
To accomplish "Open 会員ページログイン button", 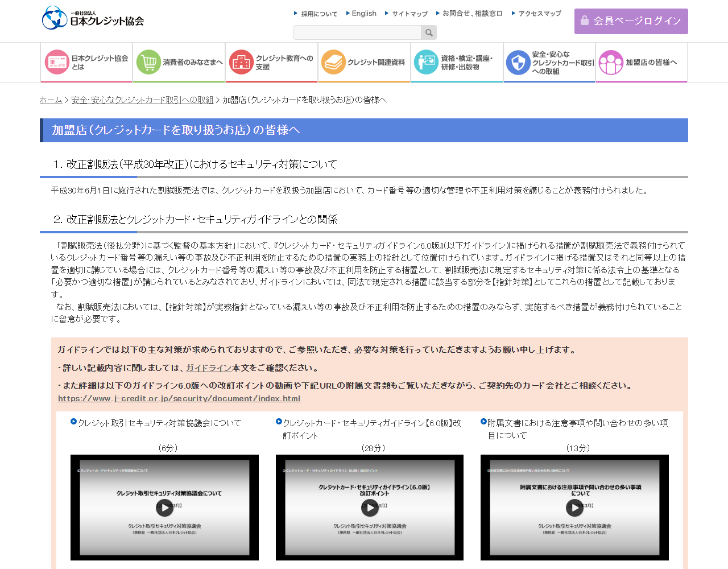I will [x=631, y=21].
